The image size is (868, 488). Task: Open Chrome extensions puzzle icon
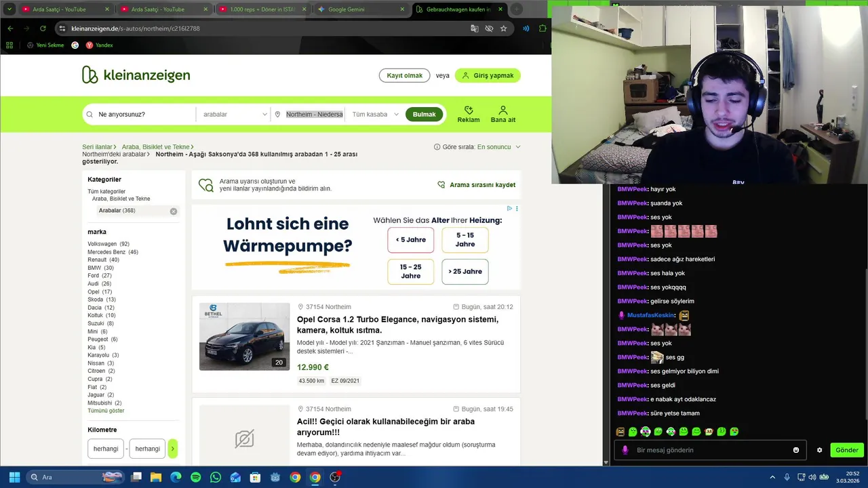[x=542, y=28]
